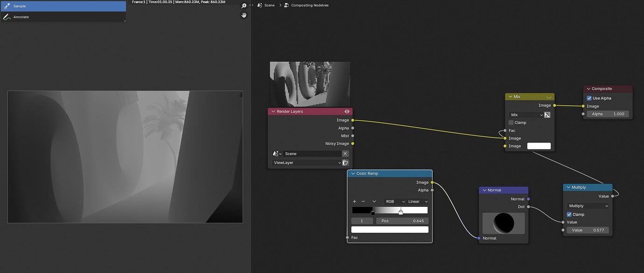Uncheck Clamp in the Multiply node
The height and width of the screenshot is (273, 644).
(569, 214)
